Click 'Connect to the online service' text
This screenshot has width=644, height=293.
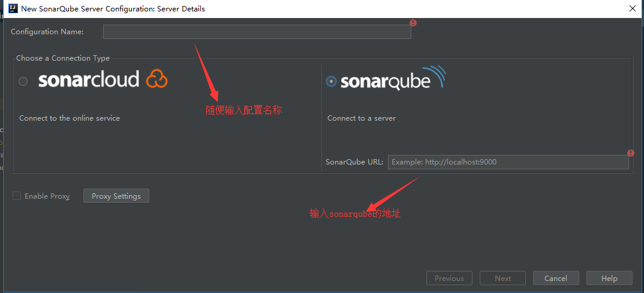(70, 118)
